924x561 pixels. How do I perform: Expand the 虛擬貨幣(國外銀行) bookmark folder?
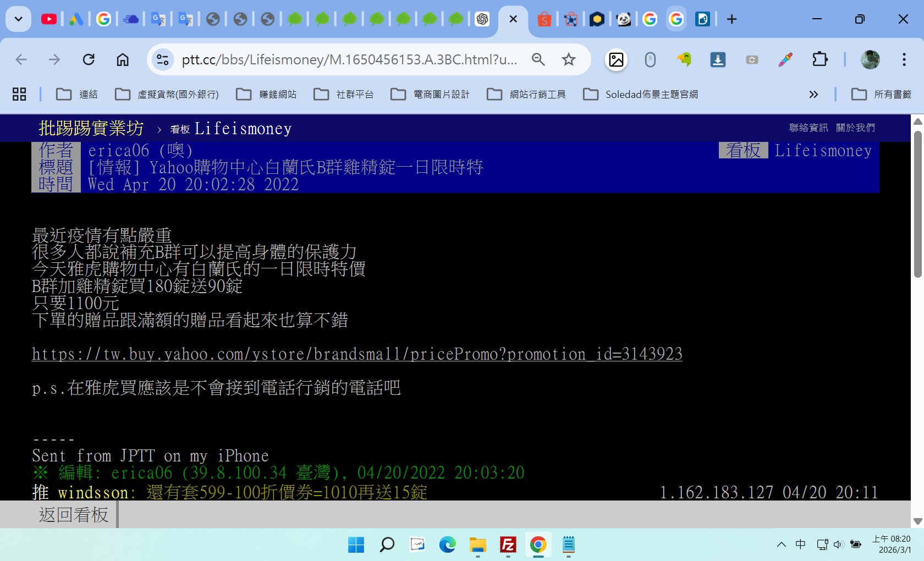[x=167, y=95]
